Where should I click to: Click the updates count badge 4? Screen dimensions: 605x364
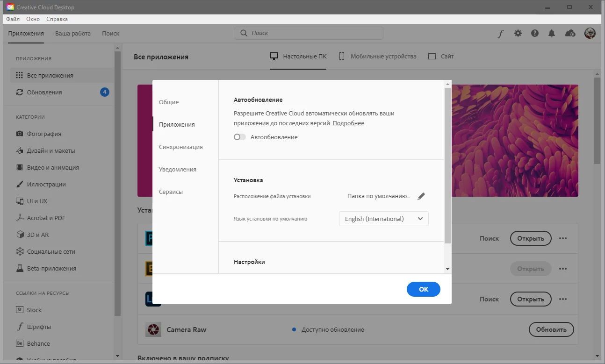pos(105,92)
